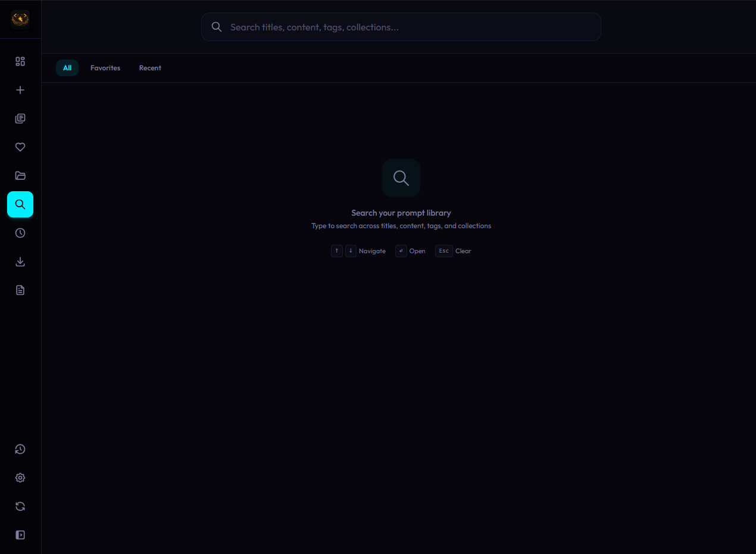Click the up arrow key hint

tap(337, 251)
